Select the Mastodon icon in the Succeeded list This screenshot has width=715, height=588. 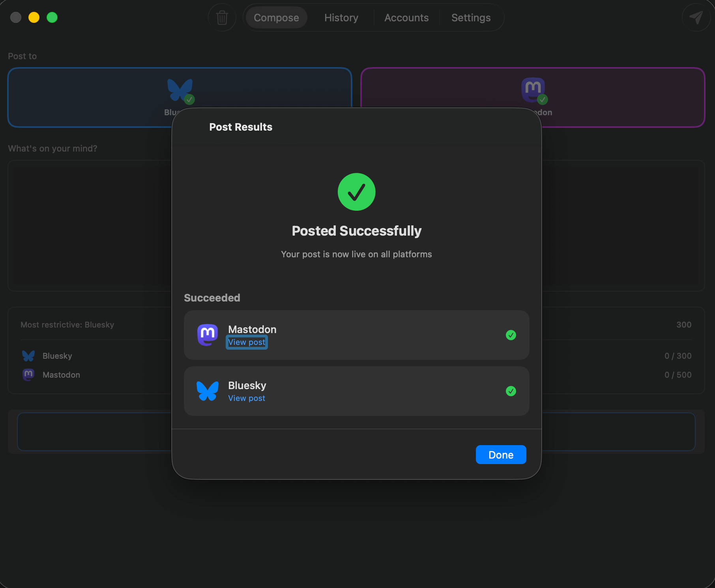coord(207,335)
